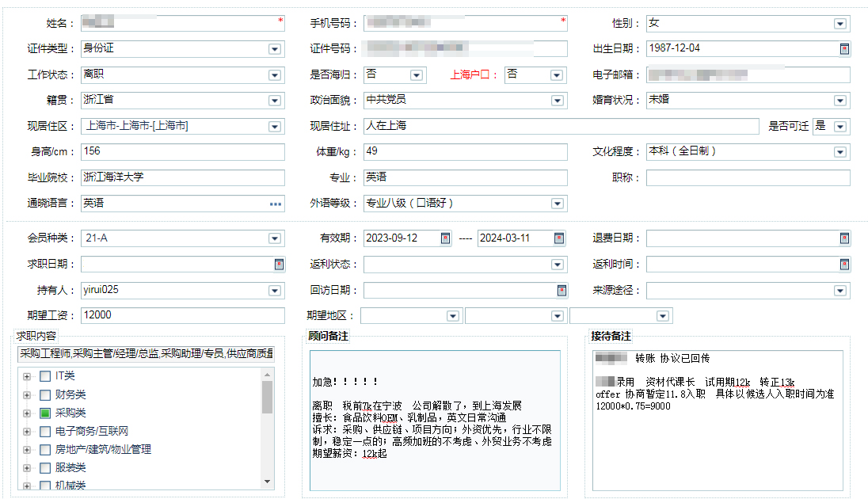Open the 证件类型 dropdown
Screen dimensions: 868x499
pos(275,49)
